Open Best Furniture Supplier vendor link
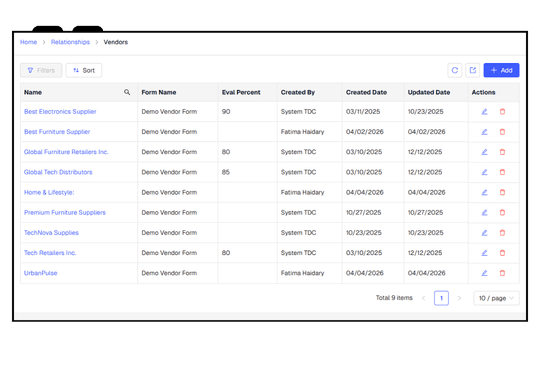540x384 pixels. coord(57,132)
